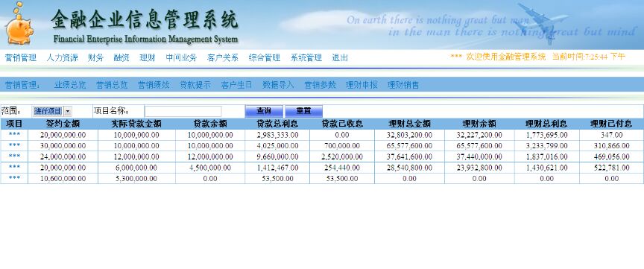The width and height of the screenshot is (644, 269).
Task: Click the 理财余额 column header
Action: 479,124
